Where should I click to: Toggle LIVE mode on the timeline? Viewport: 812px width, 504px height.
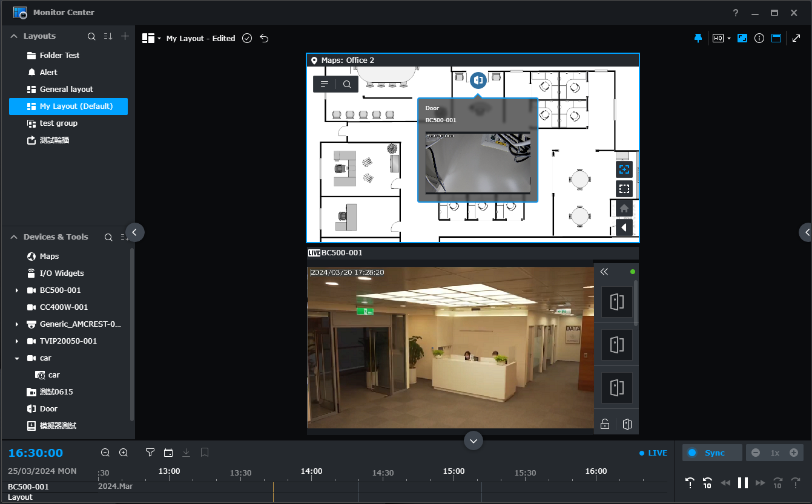(653, 452)
